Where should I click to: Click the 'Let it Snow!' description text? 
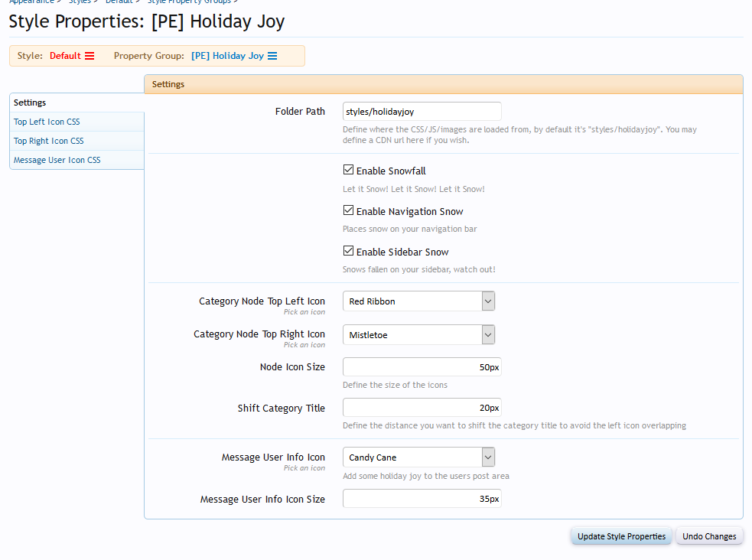413,189
